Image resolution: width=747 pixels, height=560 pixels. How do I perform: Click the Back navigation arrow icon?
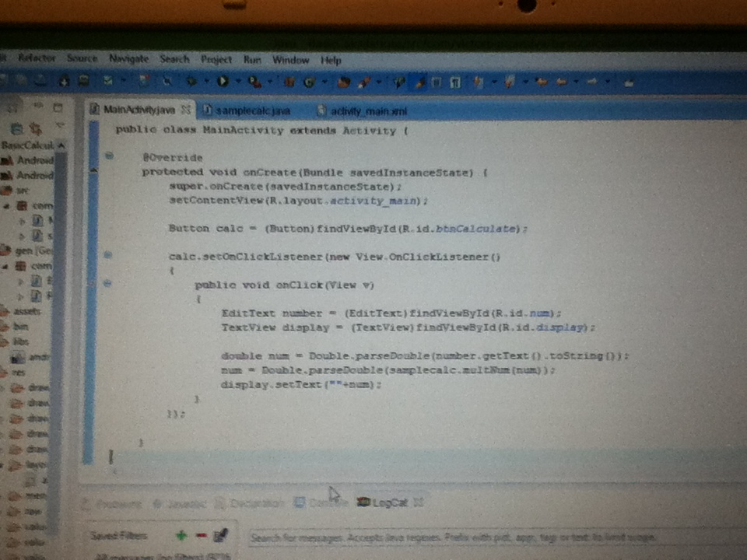click(x=562, y=82)
